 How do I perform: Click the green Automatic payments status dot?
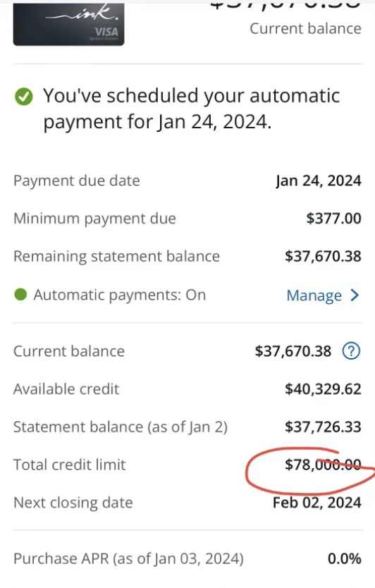pyautogui.click(x=20, y=295)
